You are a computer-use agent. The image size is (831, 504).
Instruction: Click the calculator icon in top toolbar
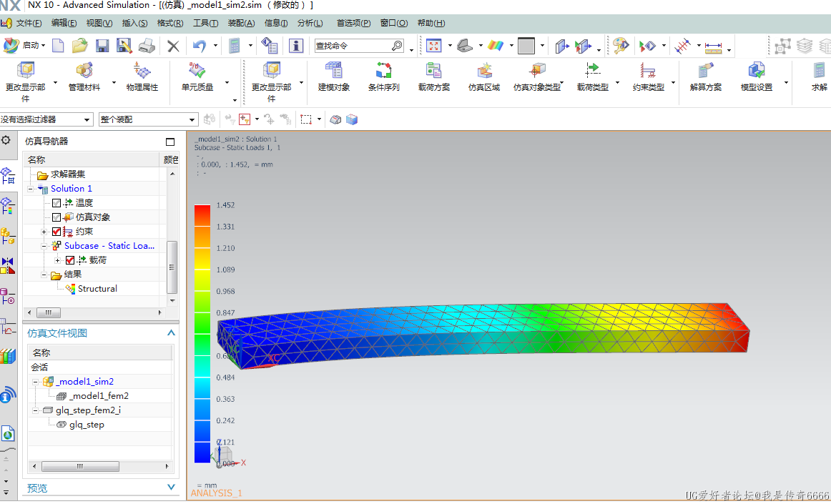pos(235,46)
